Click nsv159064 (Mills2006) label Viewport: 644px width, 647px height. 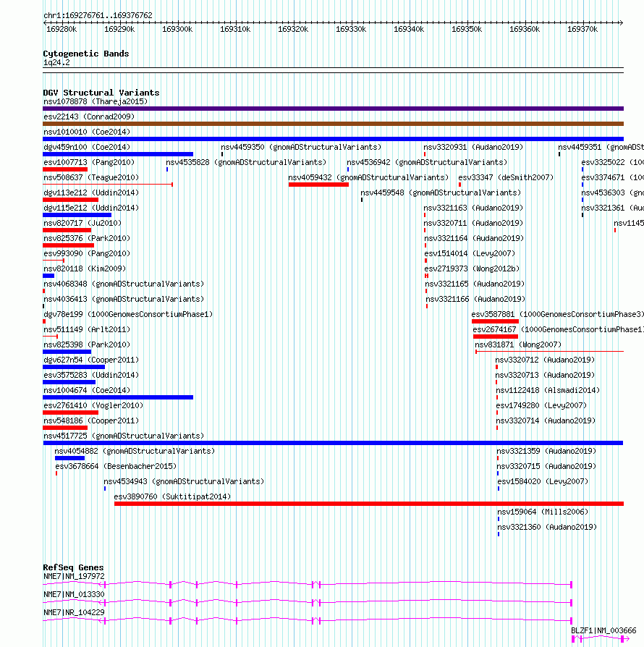click(543, 512)
